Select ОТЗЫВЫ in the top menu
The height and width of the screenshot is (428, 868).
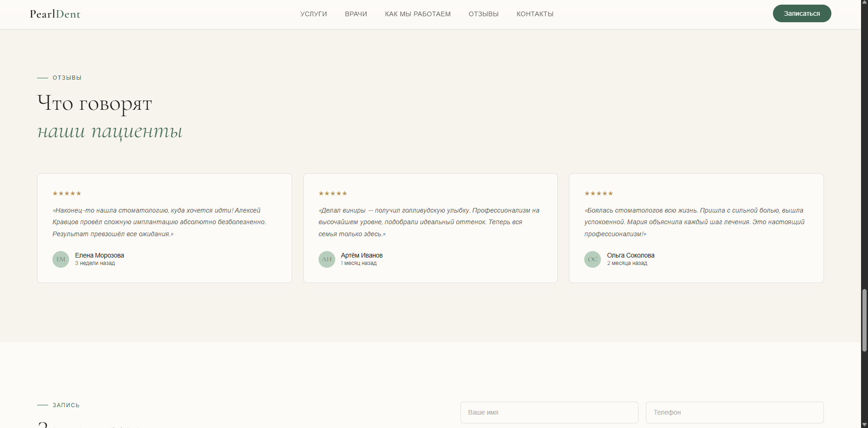pos(484,14)
